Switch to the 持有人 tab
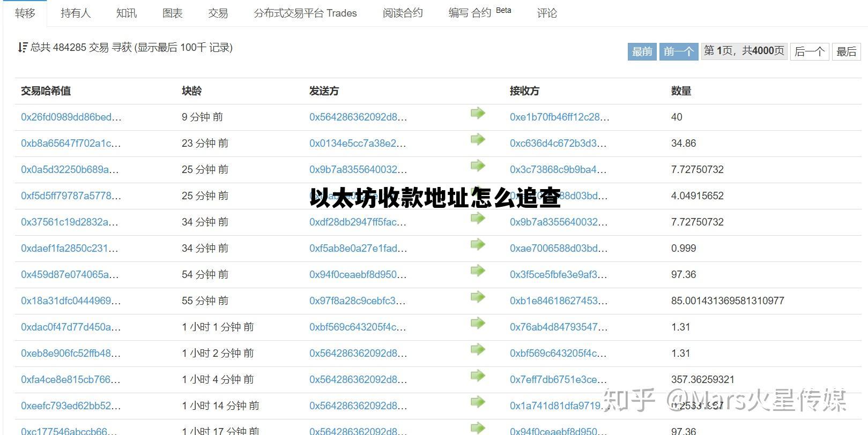Image resolution: width=868 pixels, height=435 pixels. (76, 13)
